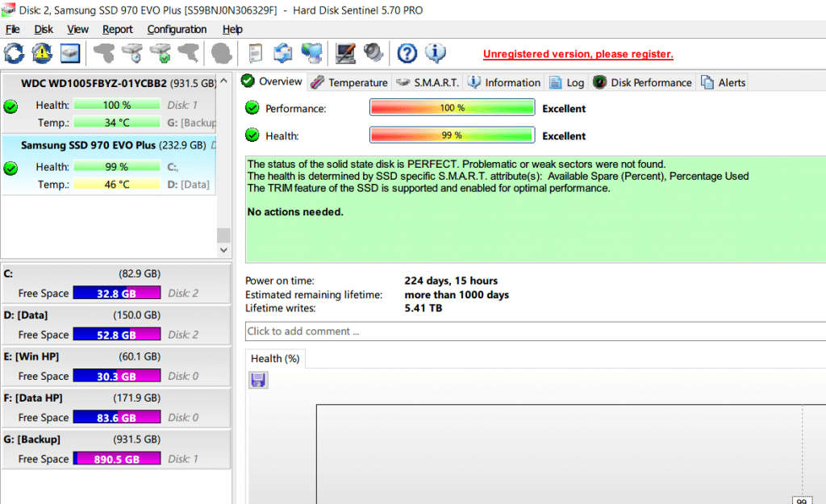826x504 pixels.
Task: Open the Configuration menu
Action: coord(177,29)
